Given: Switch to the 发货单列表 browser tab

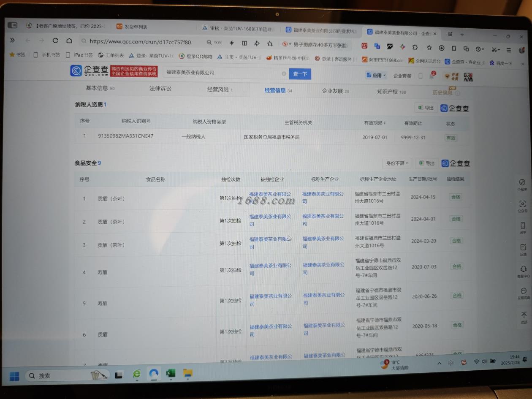Looking at the screenshot, I should 135,27.
